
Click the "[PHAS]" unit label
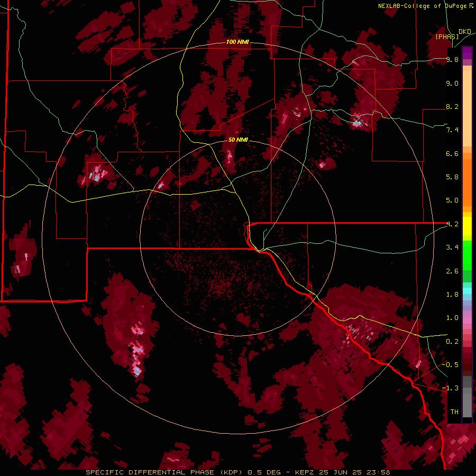click(x=447, y=36)
